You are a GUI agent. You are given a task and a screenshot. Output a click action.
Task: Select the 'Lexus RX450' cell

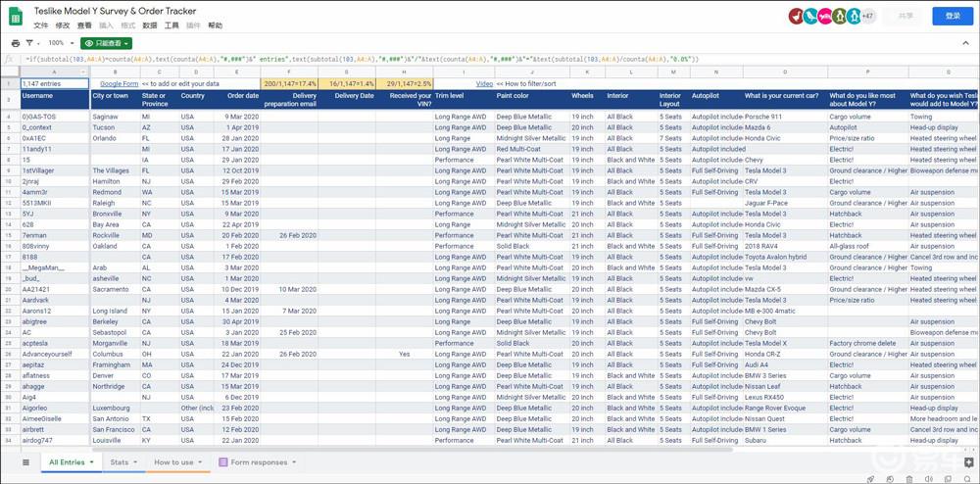pos(784,397)
